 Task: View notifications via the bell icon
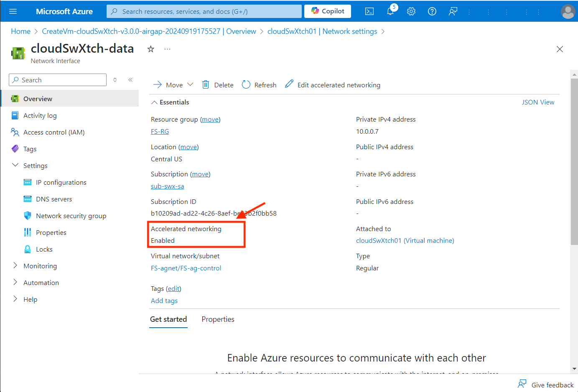[x=390, y=11]
